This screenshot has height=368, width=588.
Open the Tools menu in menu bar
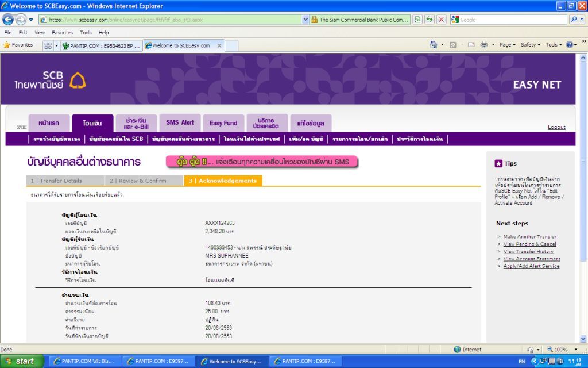86,33
